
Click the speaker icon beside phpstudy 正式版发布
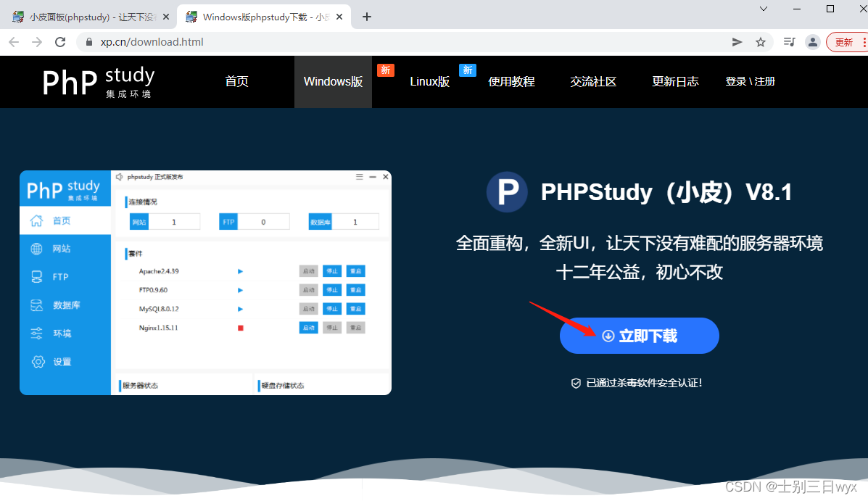click(x=119, y=176)
